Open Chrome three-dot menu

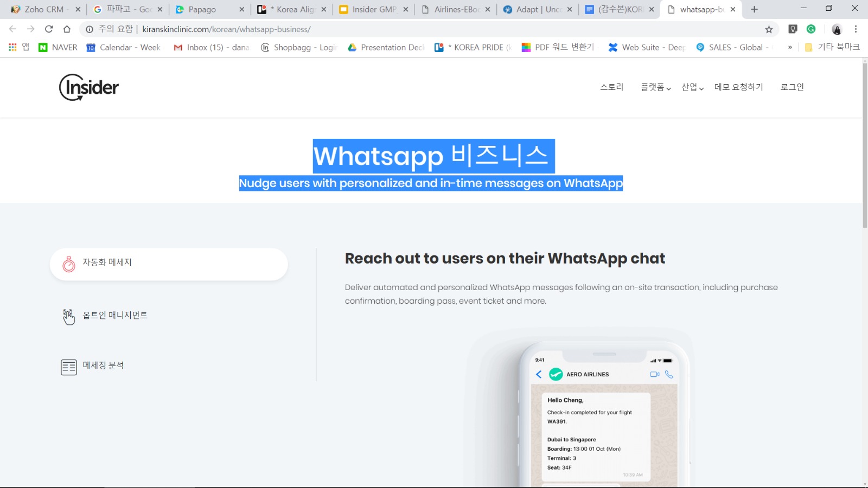pyautogui.click(x=856, y=29)
